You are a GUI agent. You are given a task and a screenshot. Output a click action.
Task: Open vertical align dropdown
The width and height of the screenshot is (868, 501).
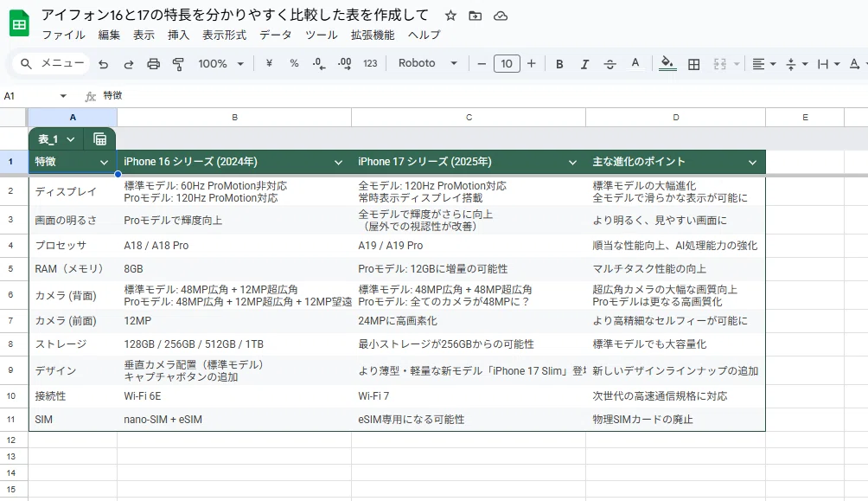(796, 64)
